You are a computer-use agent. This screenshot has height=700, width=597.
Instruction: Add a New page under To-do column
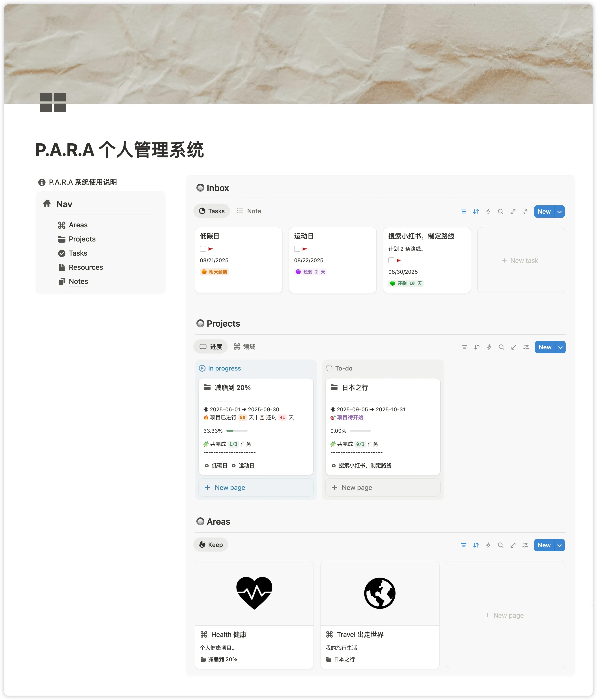click(x=356, y=487)
